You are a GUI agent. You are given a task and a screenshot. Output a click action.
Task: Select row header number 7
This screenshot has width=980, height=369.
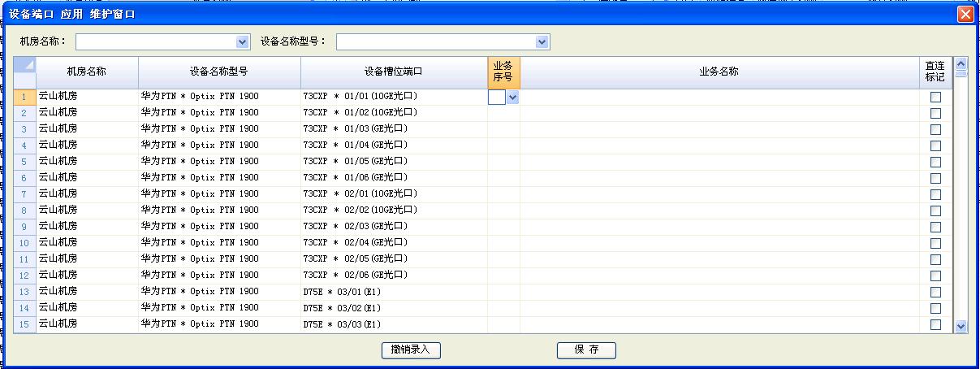point(24,194)
